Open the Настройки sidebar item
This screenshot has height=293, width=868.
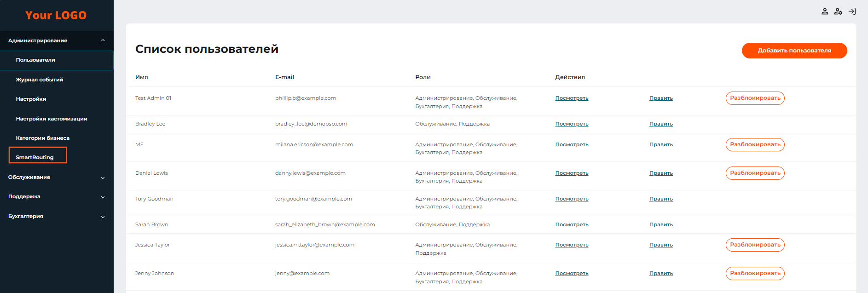pos(31,99)
